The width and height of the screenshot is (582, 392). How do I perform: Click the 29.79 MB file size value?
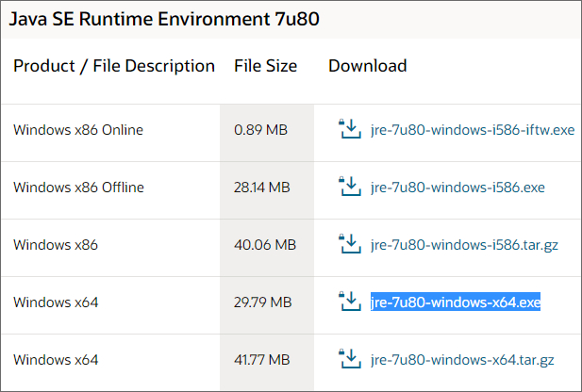[x=262, y=302]
